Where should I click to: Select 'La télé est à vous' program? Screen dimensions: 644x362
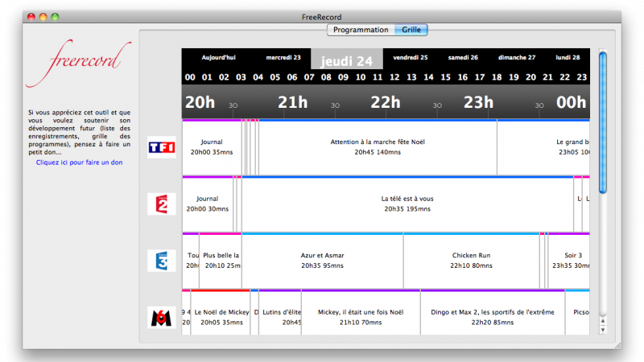407,204
